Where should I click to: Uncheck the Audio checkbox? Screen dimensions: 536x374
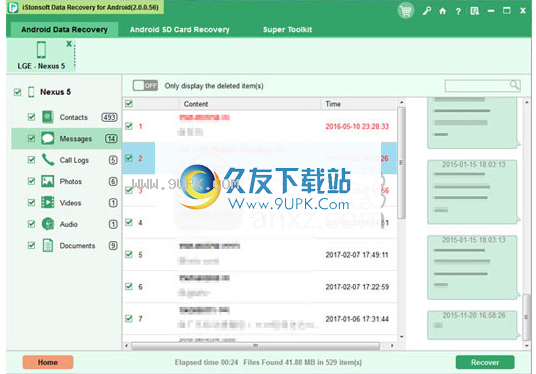click(31, 224)
